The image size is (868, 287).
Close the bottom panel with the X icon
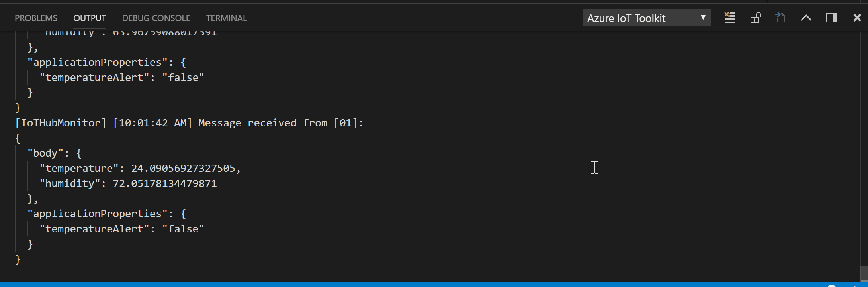856,18
